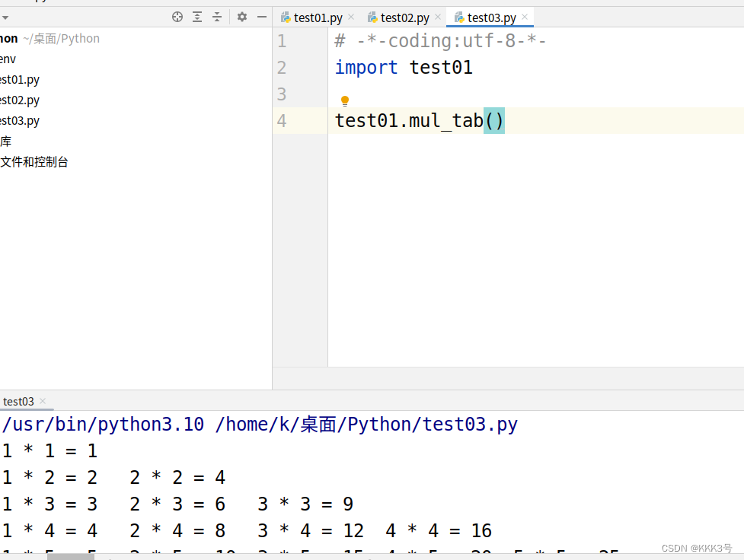Select the 文件和控制台 tree item
The width and height of the screenshot is (744, 560).
point(34,162)
